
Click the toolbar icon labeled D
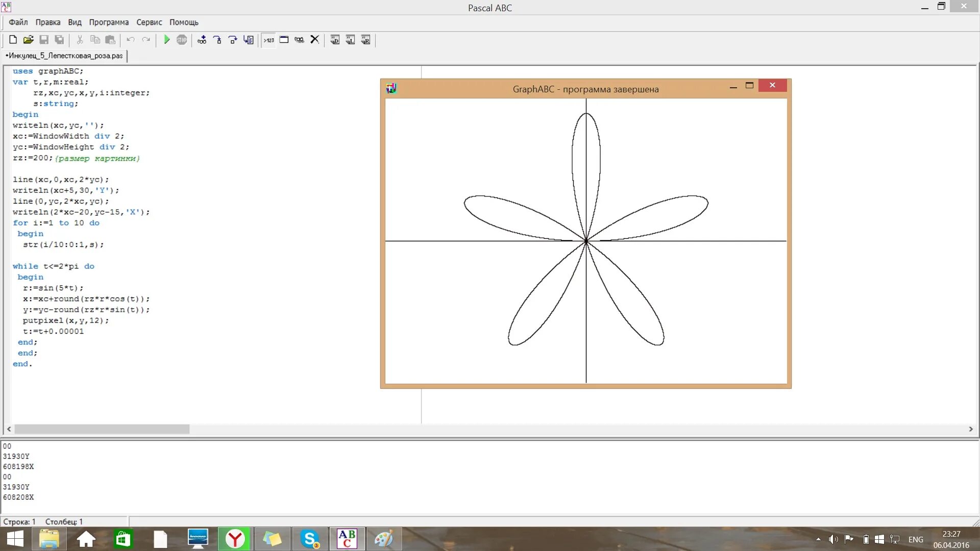click(x=335, y=40)
